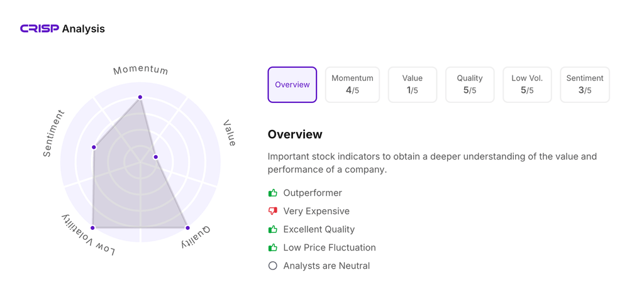Click the Low Volatility point on radar chart

93,228
